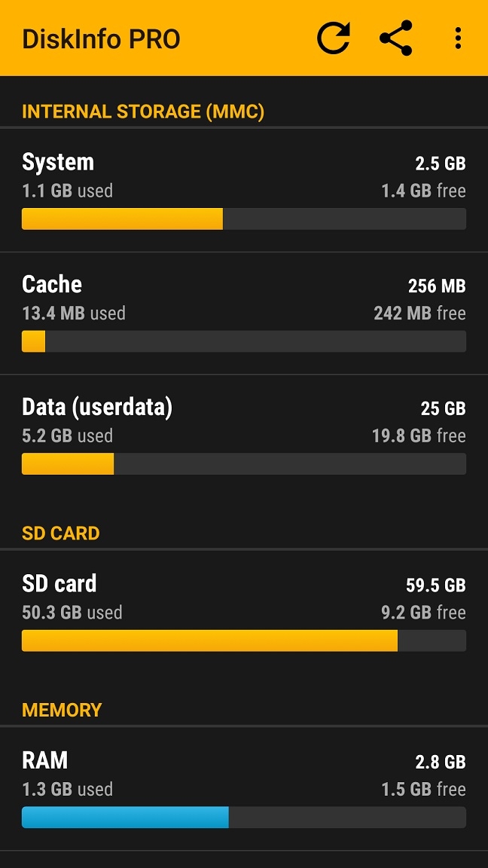The width and height of the screenshot is (488, 868).
Task: Tap the Cache usage progress bar
Action: pyautogui.click(x=244, y=341)
